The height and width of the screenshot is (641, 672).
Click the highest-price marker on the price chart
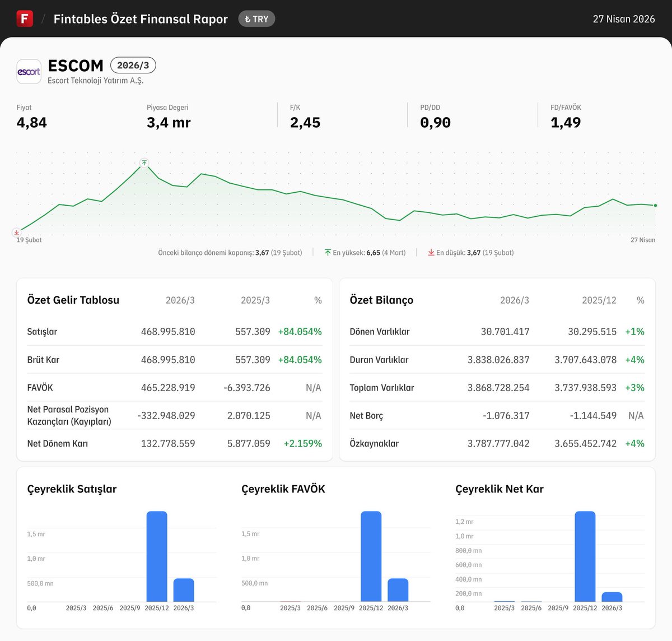(144, 163)
